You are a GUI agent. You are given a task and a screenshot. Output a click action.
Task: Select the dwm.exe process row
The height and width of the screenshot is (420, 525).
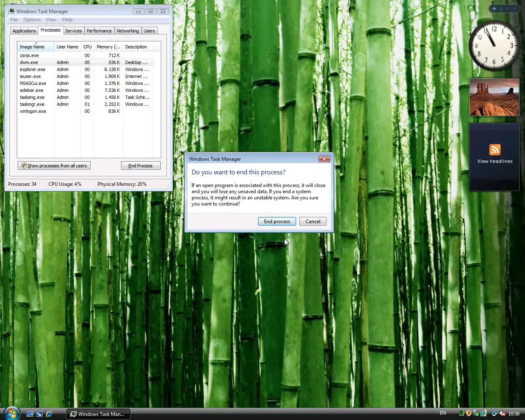pyautogui.click(x=85, y=62)
